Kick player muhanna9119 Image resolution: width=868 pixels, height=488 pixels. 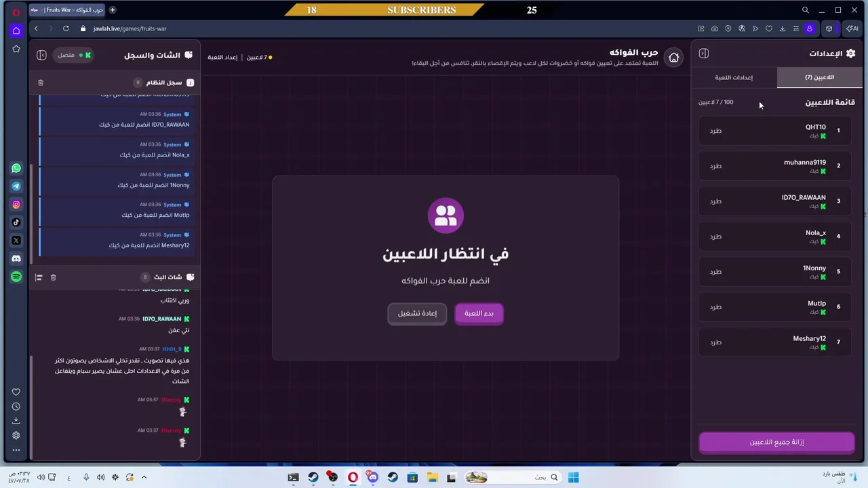pyautogui.click(x=715, y=166)
